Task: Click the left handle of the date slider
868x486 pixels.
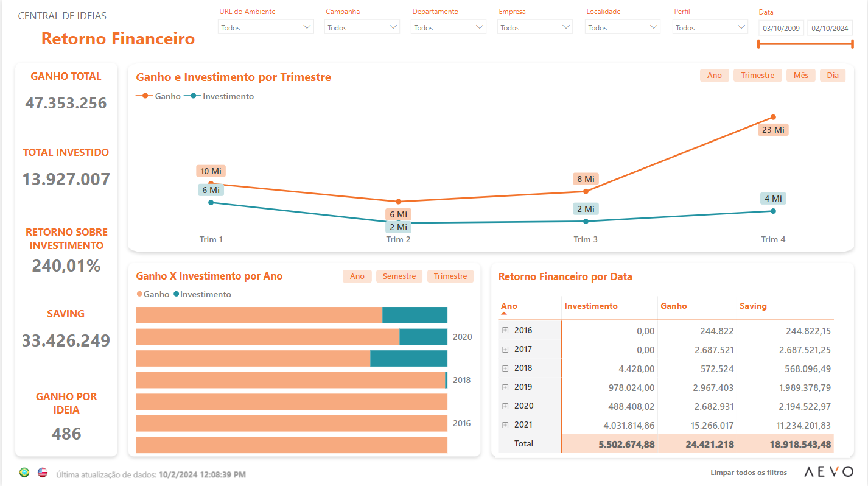Action: click(758, 44)
